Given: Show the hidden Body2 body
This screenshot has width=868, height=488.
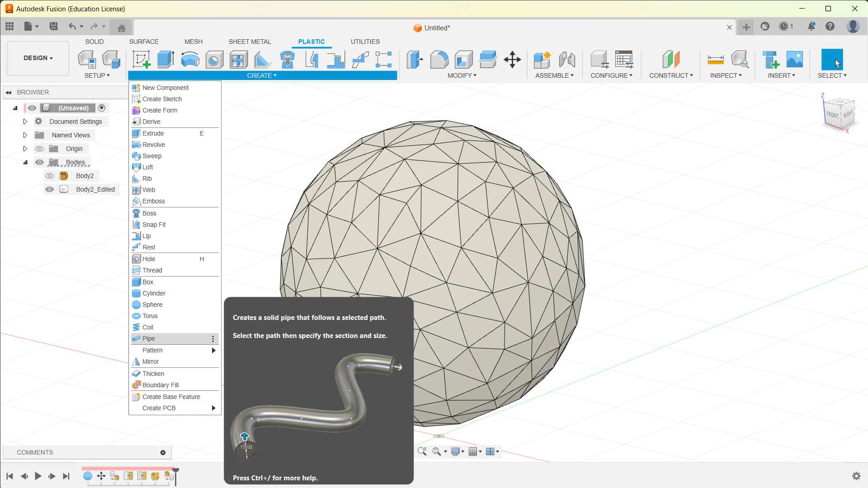Looking at the screenshot, I should 50,176.
